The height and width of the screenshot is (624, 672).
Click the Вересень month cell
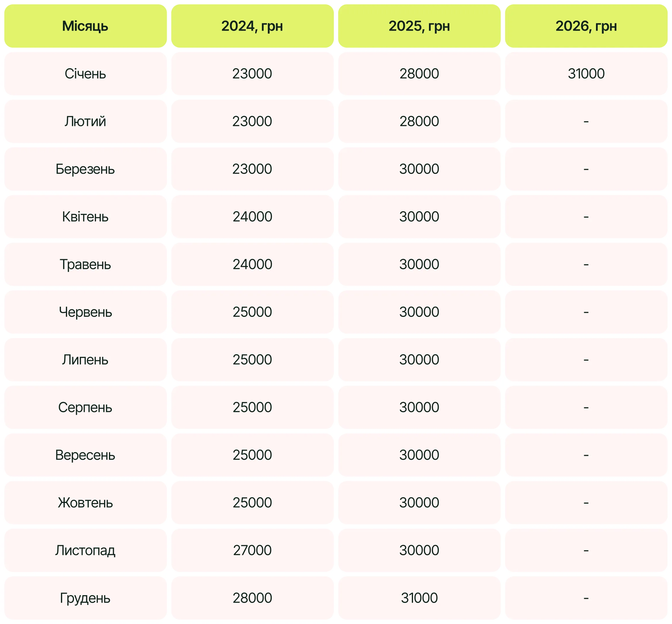(85, 455)
